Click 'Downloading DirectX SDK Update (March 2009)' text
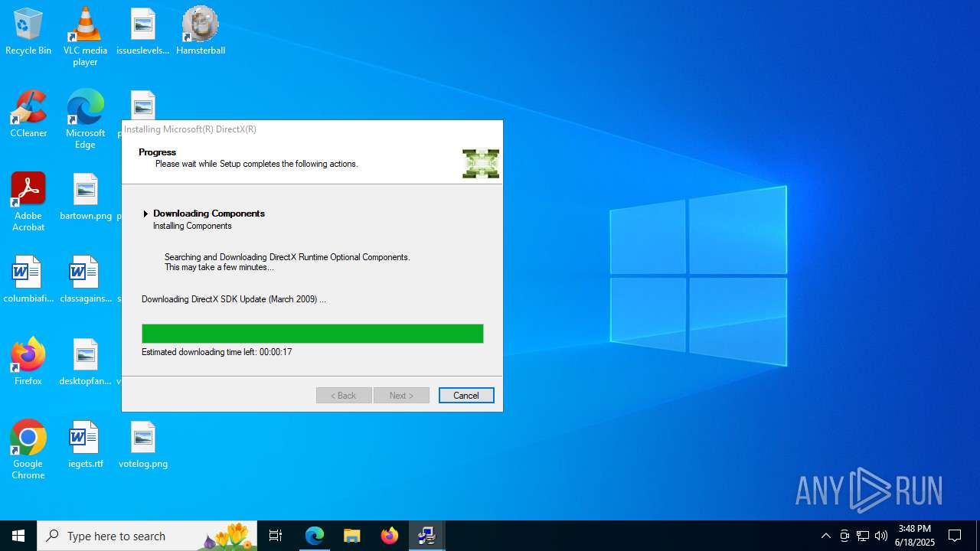 (234, 299)
